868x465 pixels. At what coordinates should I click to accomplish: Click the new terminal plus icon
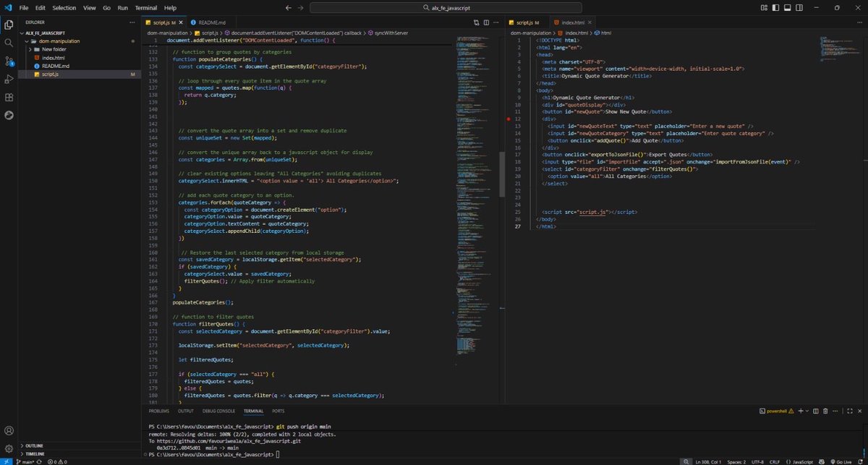point(801,411)
